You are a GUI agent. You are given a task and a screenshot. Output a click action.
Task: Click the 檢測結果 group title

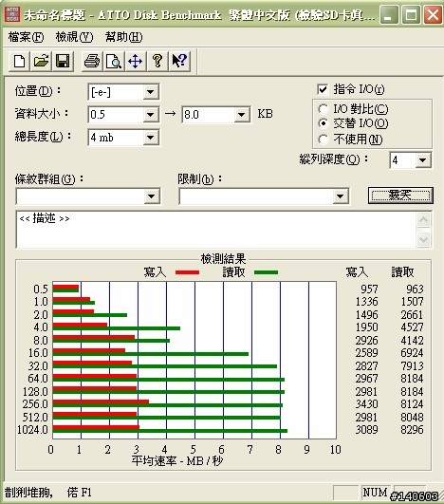click(223, 258)
